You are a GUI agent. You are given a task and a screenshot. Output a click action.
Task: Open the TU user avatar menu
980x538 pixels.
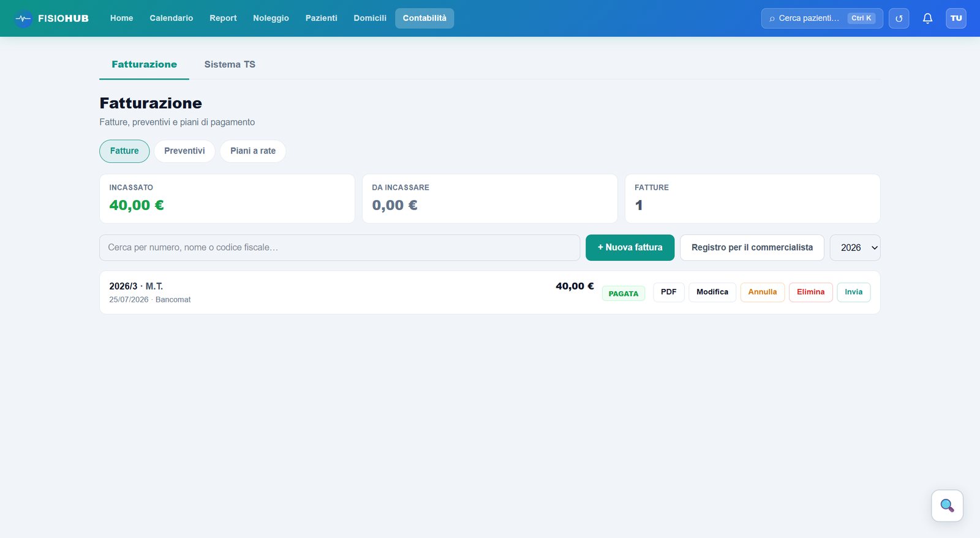coord(956,18)
